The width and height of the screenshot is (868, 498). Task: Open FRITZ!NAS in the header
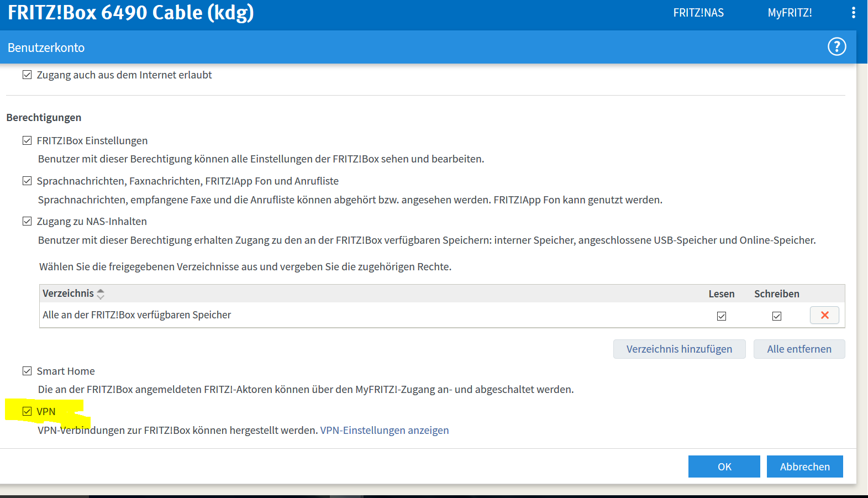698,13
